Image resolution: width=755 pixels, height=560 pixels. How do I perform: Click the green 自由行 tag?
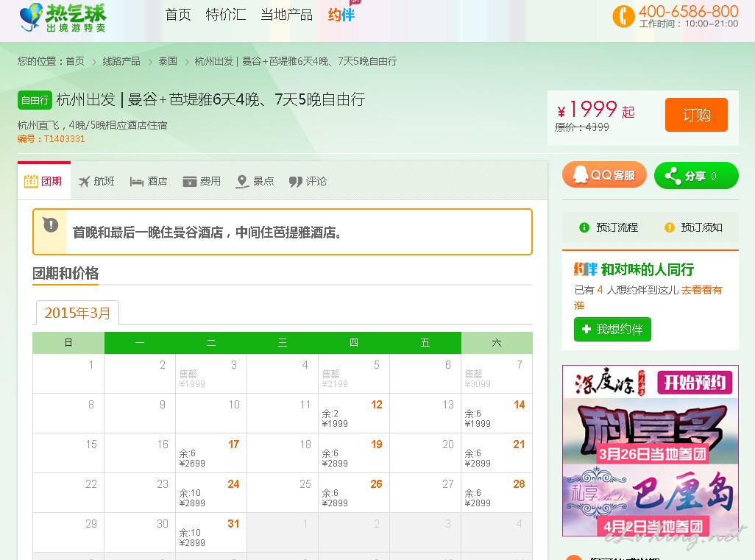35,100
